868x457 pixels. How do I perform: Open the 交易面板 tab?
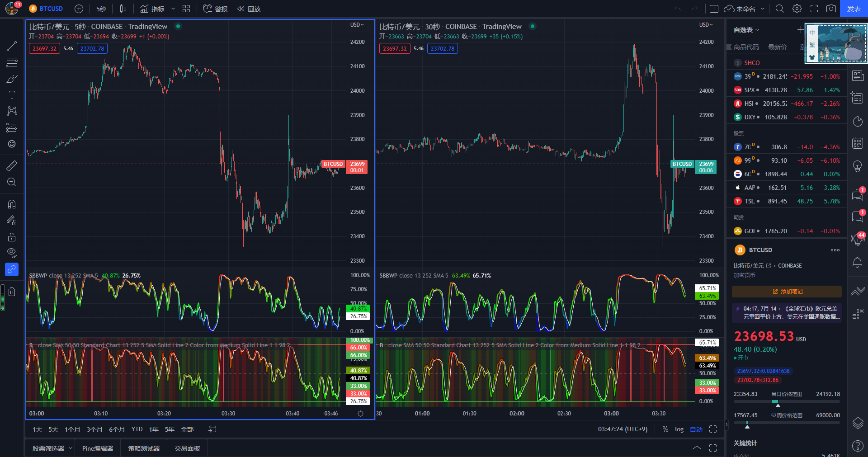(x=187, y=448)
